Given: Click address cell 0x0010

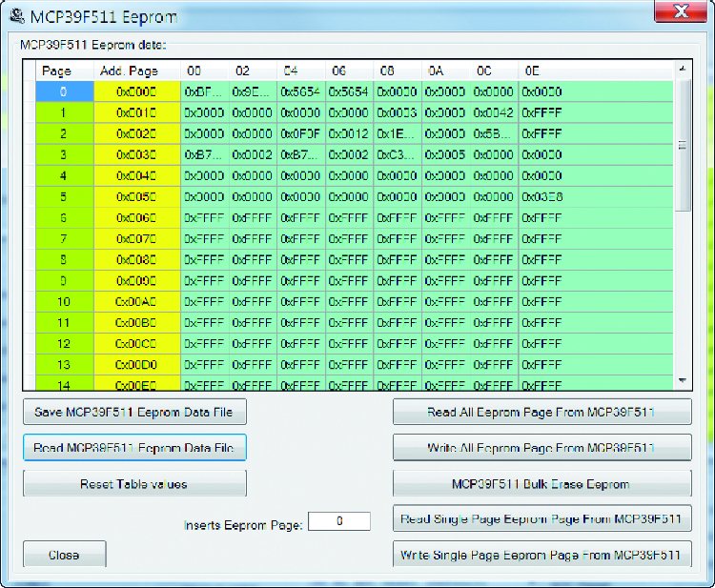Looking at the screenshot, I should pyautogui.click(x=136, y=112).
